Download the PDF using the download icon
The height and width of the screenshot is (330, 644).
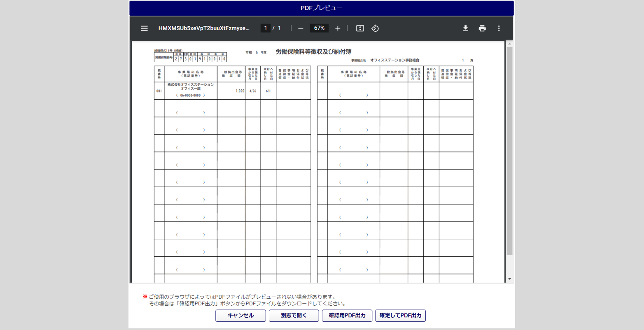pyautogui.click(x=465, y=28)
